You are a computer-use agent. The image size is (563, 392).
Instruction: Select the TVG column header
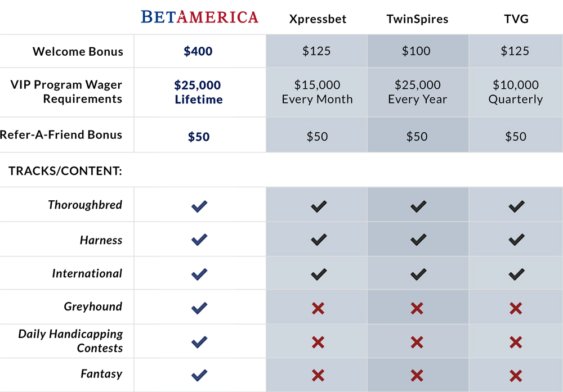(x=516, y=19)
